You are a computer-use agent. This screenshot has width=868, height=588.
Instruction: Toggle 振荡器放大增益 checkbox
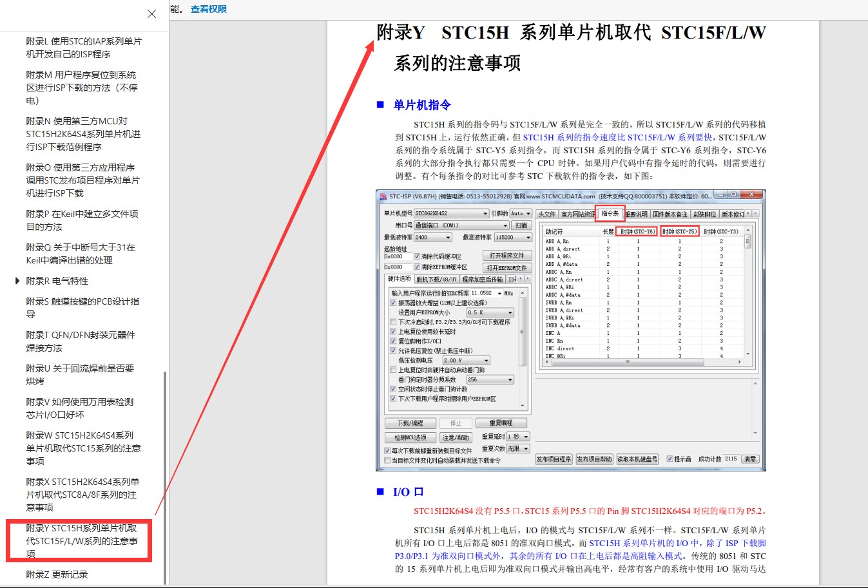(x=393, y=303)
